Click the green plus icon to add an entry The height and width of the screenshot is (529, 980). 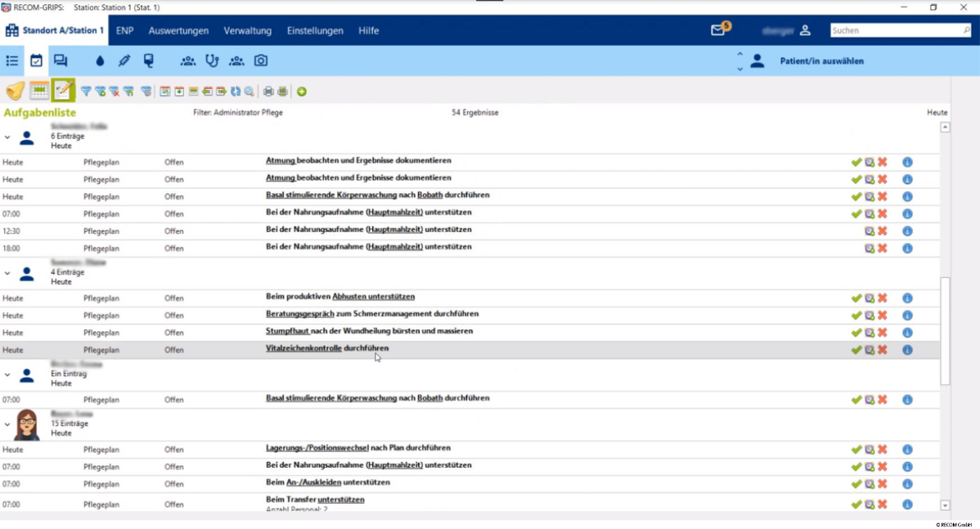(x=301, y=91)
